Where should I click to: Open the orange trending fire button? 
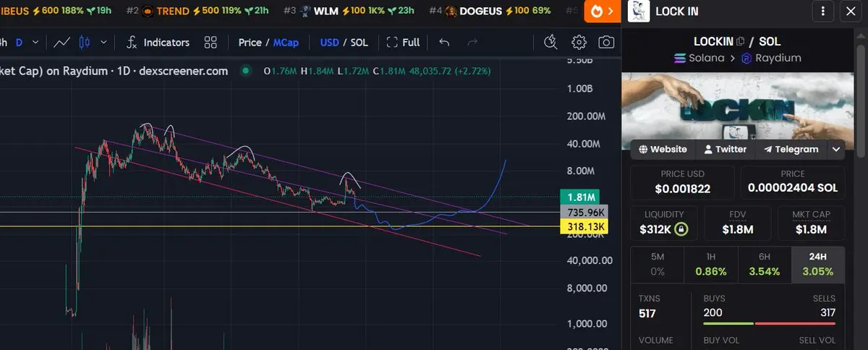point(602,11)
